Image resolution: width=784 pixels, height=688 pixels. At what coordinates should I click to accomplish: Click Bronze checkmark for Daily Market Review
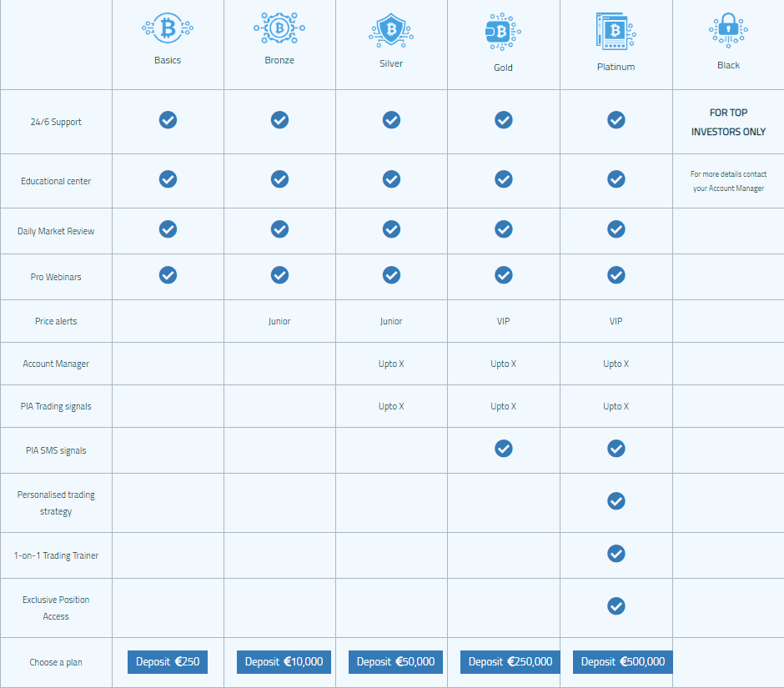[x=279, y=229]
